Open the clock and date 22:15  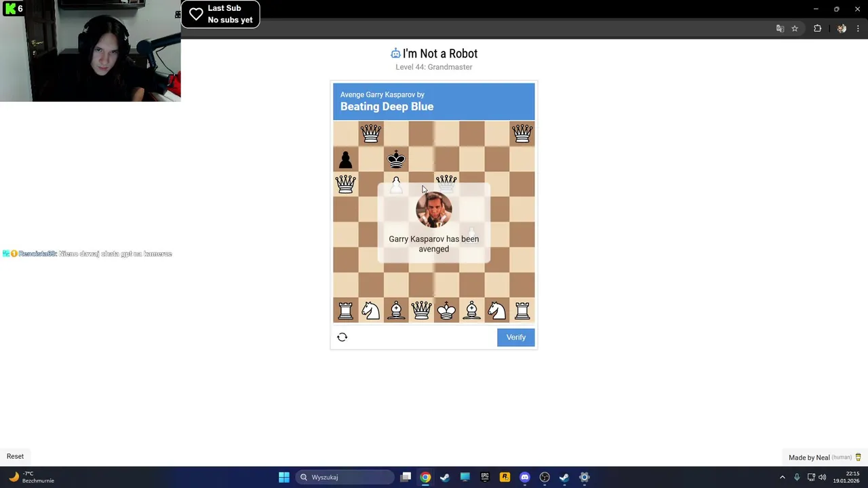pos(847,477)
